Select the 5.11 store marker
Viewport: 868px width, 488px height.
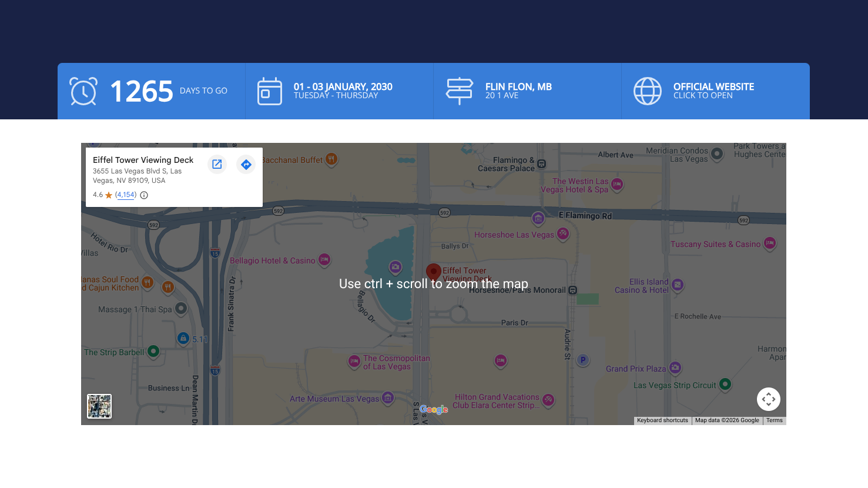point(183,338)
